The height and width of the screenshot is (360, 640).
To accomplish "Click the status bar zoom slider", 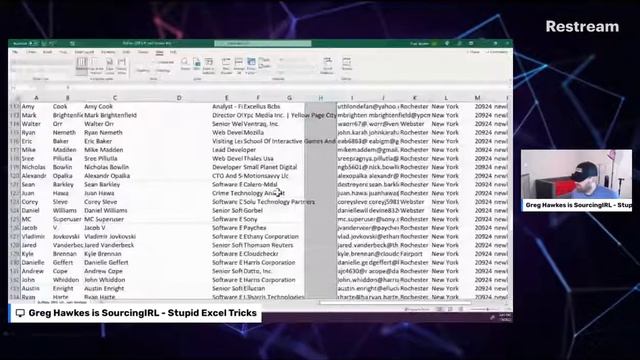I will click(486, 309).
